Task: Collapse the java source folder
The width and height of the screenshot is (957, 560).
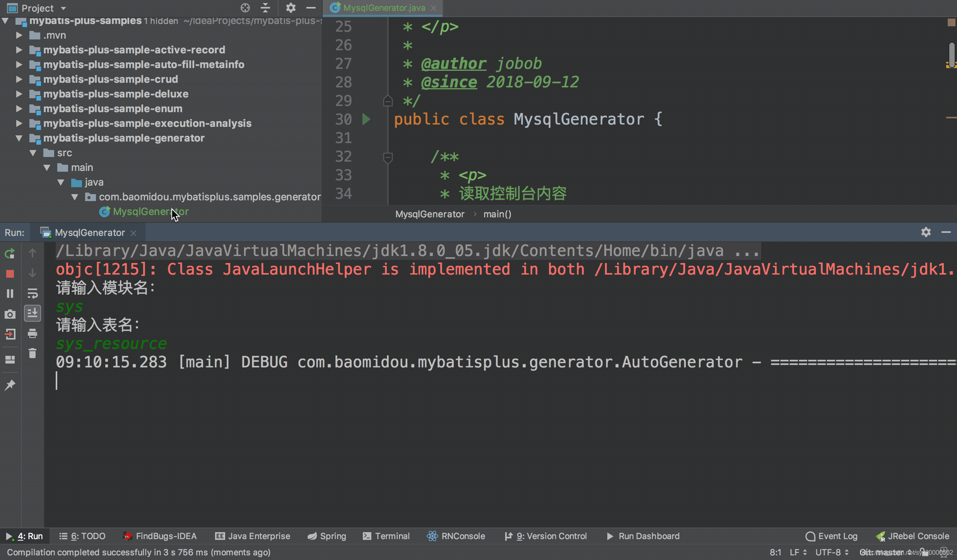Action: pyautogui.click(x=61, y=182)
